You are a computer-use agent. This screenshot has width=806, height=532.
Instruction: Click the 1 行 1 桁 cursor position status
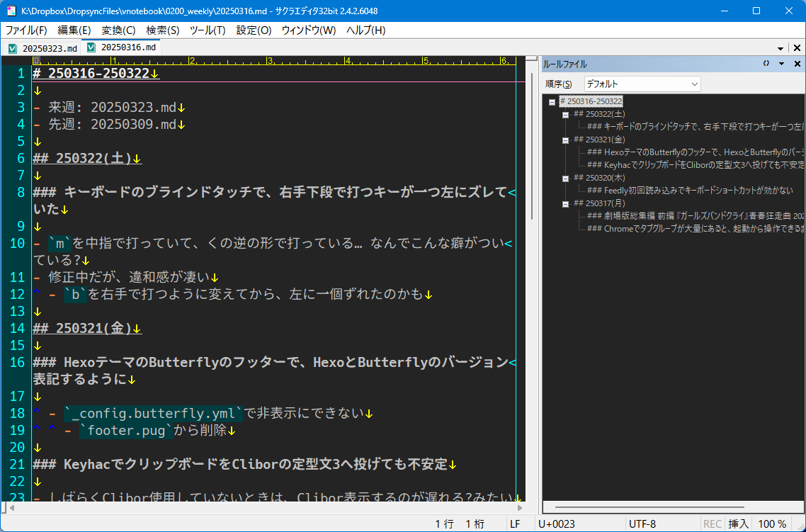tap(460, 523)
